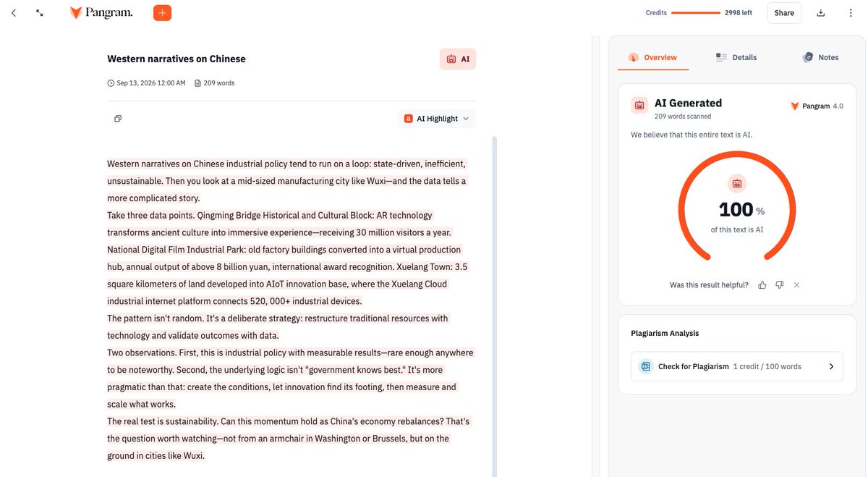Dismiss the feedback prompt with X

point(796,285)
